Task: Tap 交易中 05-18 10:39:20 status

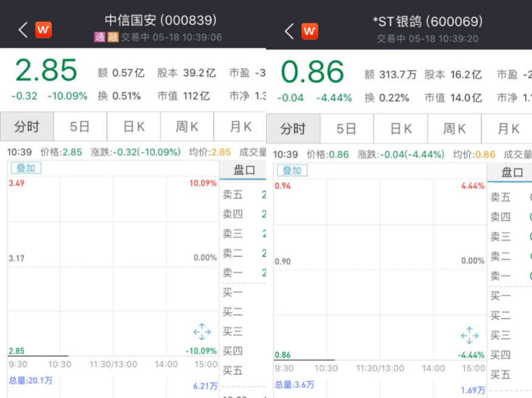Action: point(428,38)
